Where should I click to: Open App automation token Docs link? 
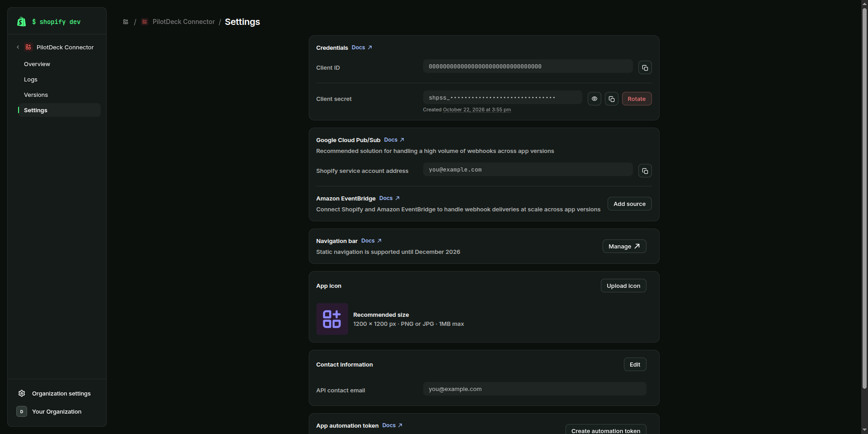coord(392,425)
